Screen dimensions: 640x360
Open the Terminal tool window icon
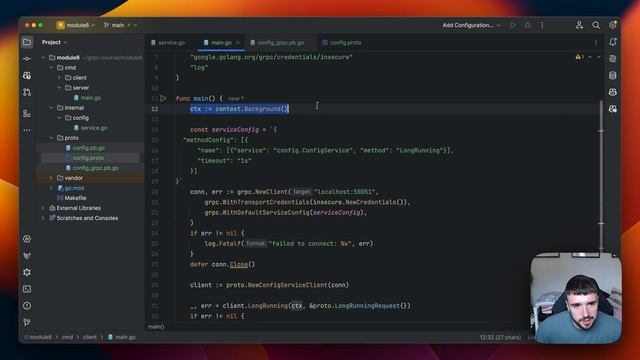tap(27, 289)
